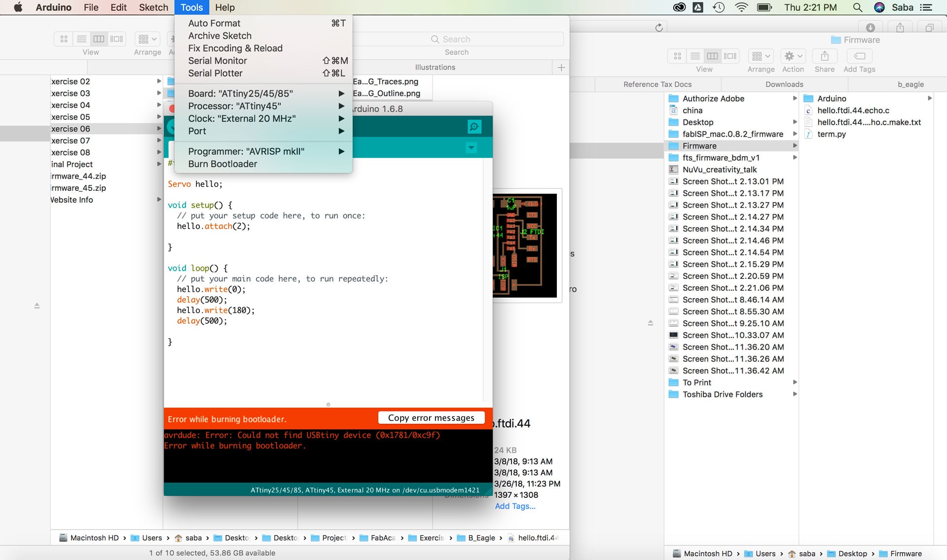The image size is (947, 560).
Task: Click Macintosh HD in left Finder path bar
Action: 89,538
